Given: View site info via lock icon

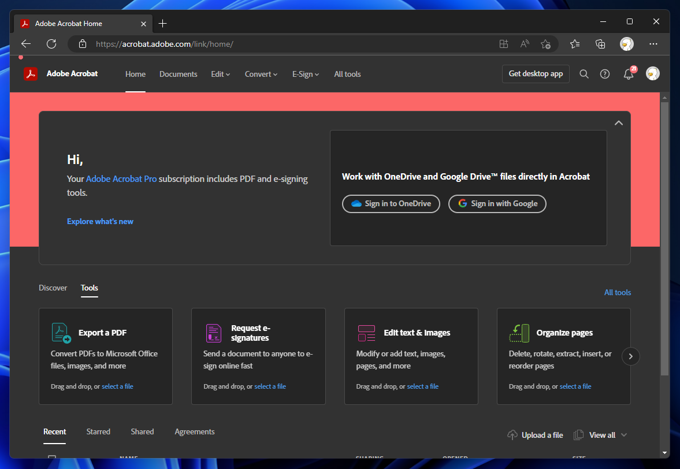Looking at the screenshot, I should coord(82,44).
